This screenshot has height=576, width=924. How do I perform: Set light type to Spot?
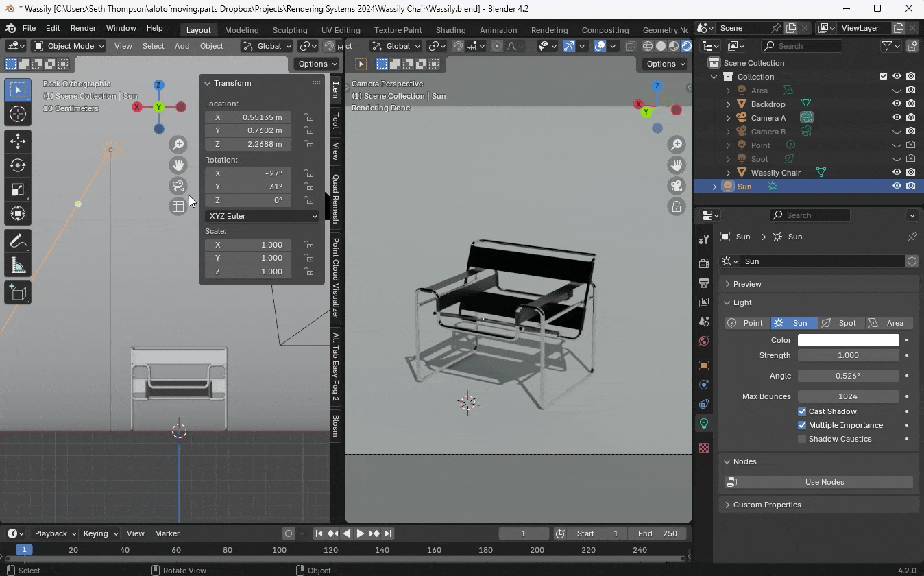pyautogui.click(x=841, y=323)
